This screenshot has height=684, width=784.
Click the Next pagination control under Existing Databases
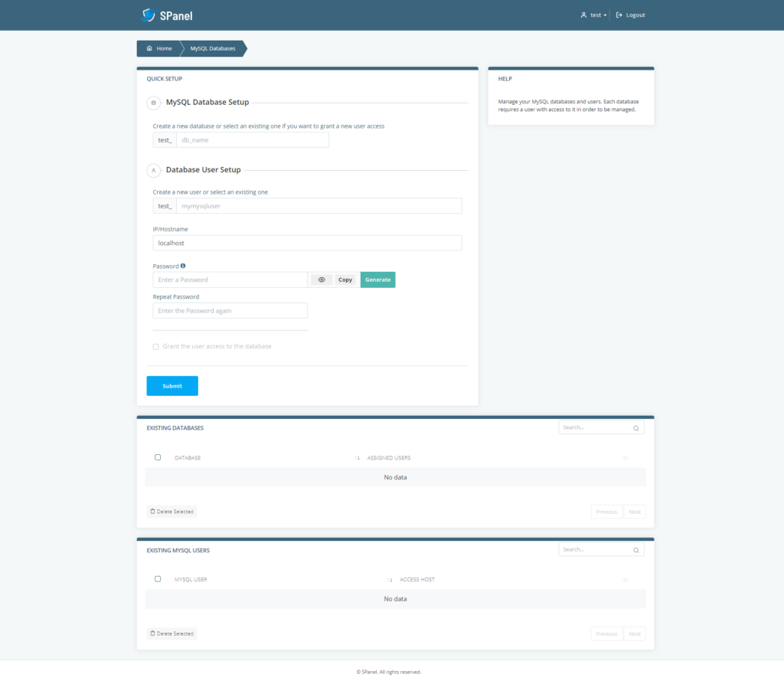tap(634, 511)
